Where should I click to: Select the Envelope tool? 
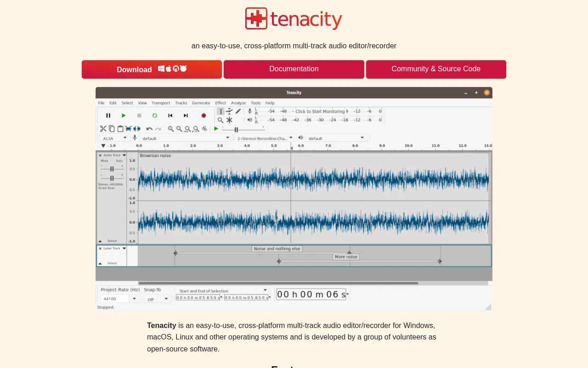click(229, 111)
